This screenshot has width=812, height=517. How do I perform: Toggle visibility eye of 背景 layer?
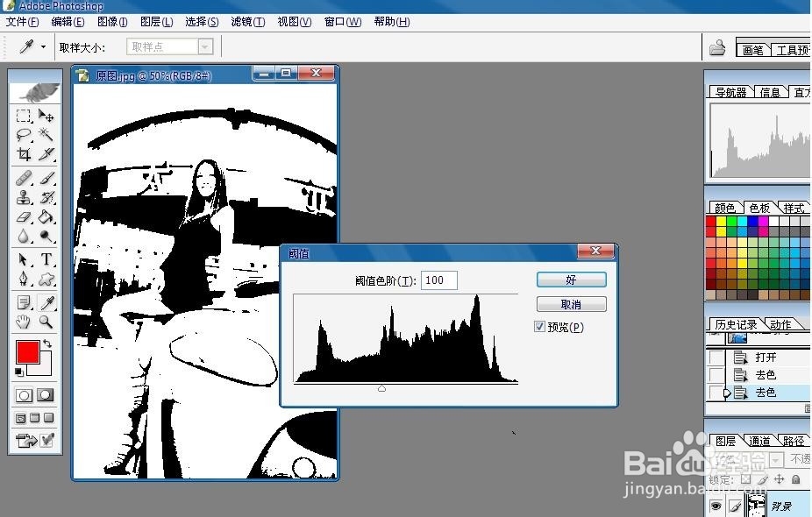[x=716, y=506]
